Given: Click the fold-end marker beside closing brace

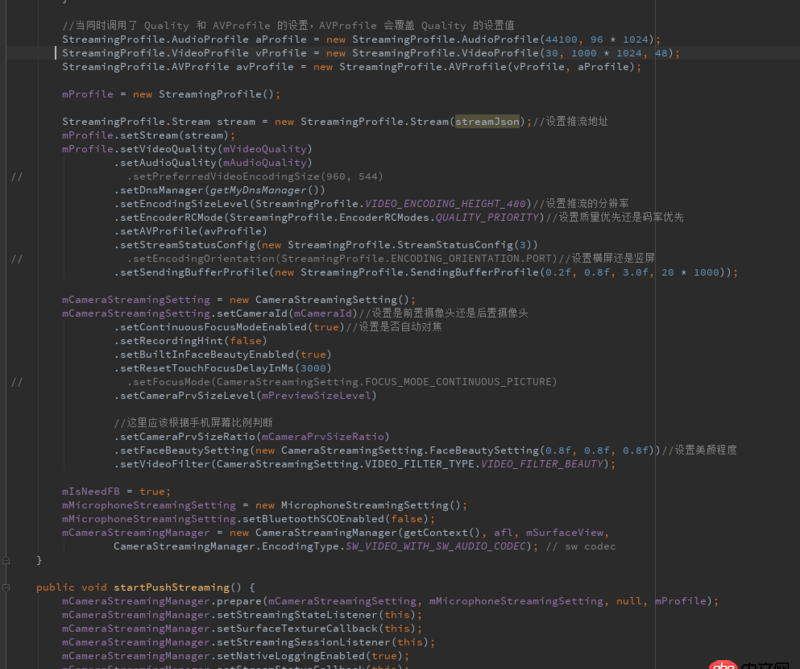Looking at the screenshot, I should (x=6, y=560).
